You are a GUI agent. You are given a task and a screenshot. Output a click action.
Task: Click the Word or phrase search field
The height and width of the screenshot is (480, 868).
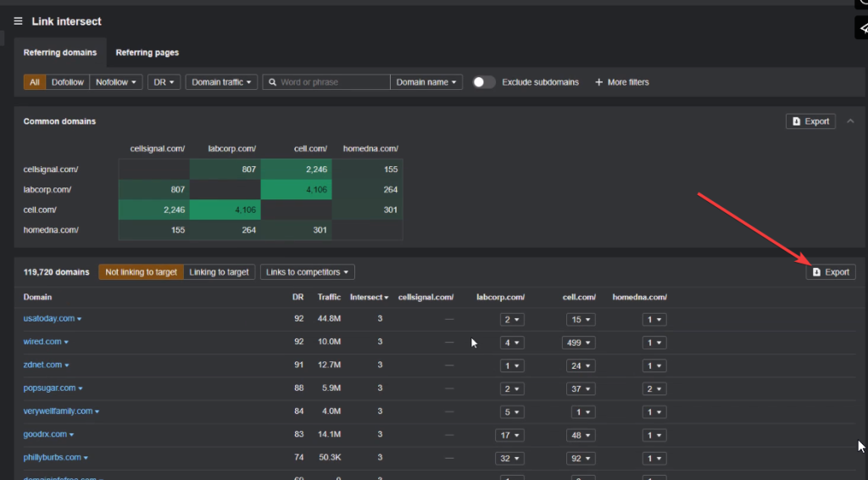326,82
